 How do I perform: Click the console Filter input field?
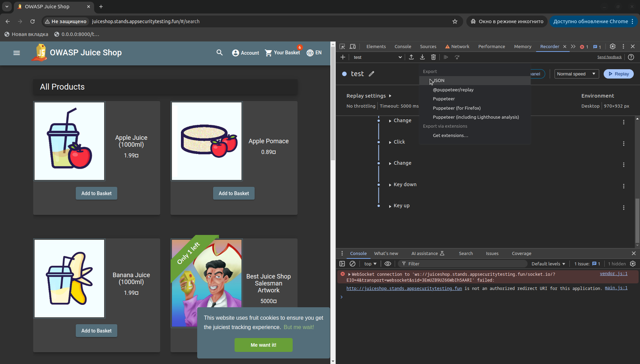coord(464,264)
